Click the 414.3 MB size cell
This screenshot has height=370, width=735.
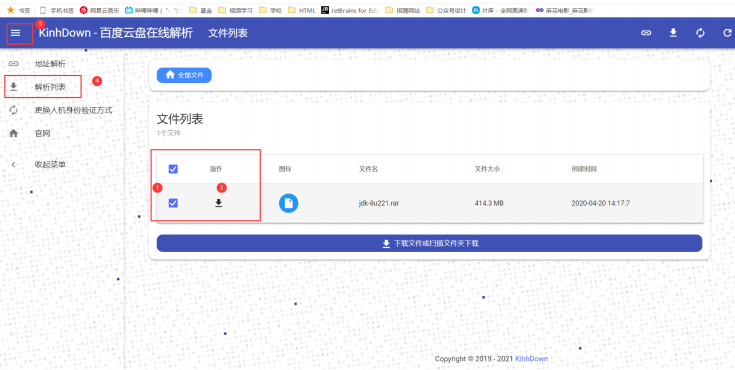[489, 203]
